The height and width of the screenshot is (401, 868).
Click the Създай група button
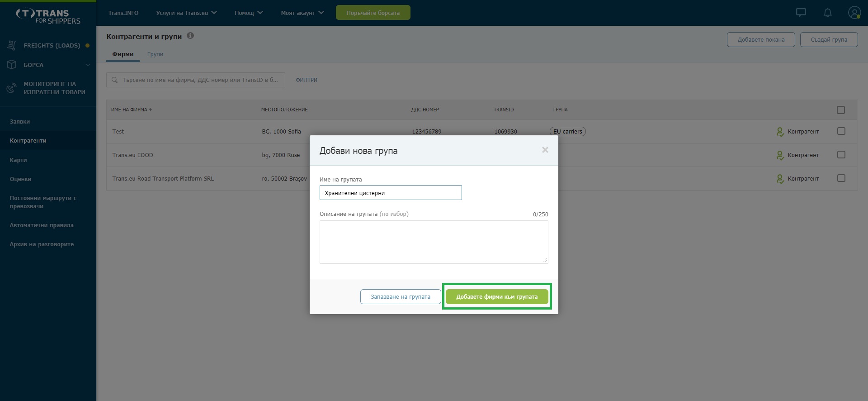829,39
